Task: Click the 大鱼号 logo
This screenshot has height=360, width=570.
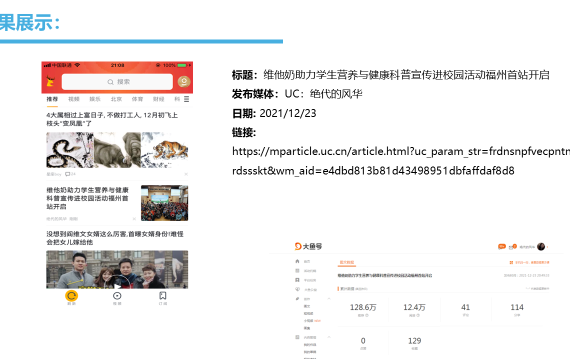Action: point(308,246)
